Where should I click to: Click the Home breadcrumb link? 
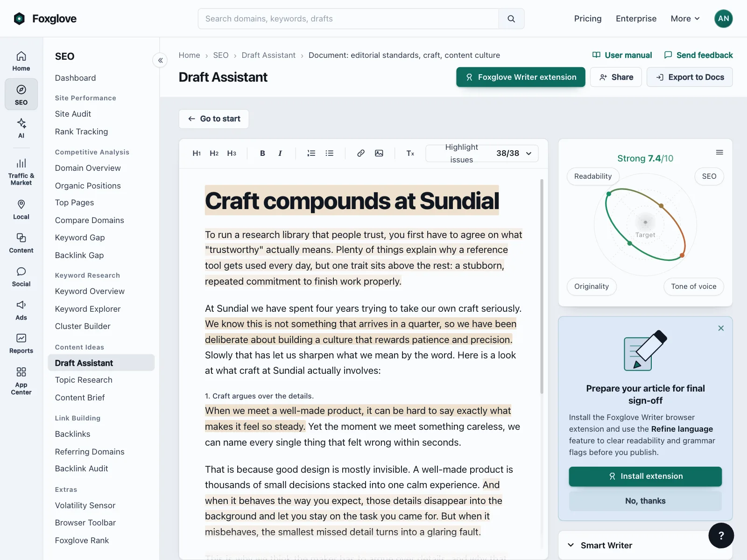pos(189,55)
